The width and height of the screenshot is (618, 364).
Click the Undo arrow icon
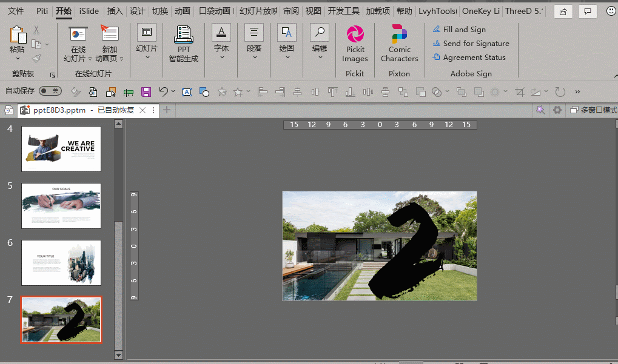(164, 91)
